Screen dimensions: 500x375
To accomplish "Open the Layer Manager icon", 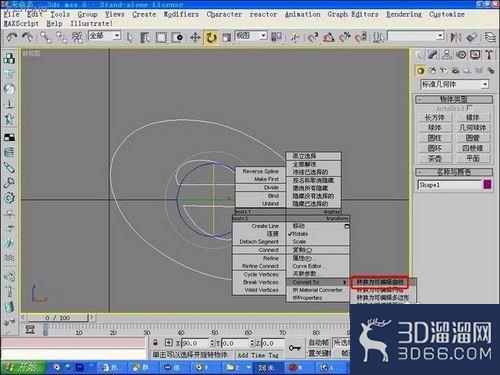I will (490, 37).
